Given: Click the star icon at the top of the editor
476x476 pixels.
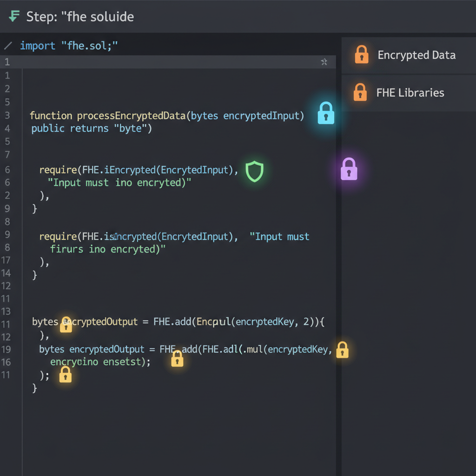Looking at the screenshot, I should (324, 62).
